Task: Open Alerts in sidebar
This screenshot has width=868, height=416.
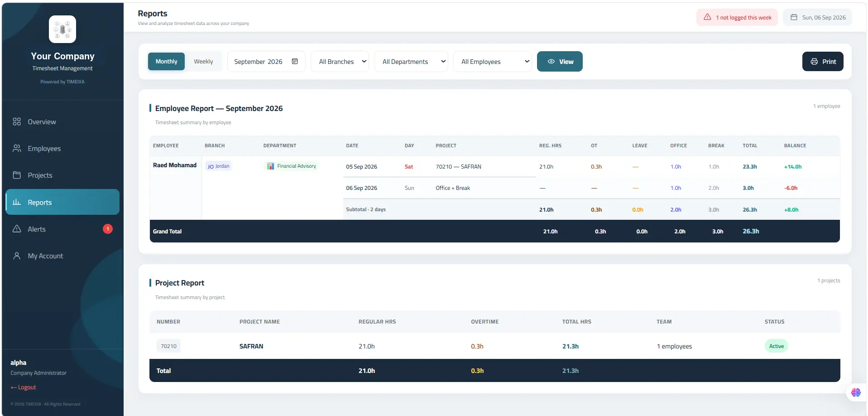Action: 62,229
